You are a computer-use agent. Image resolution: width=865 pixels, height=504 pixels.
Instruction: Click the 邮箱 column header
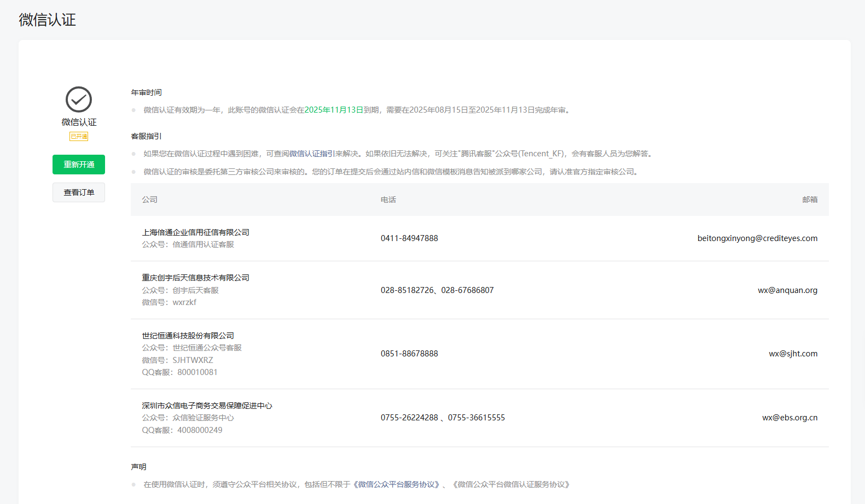(810, 200)
